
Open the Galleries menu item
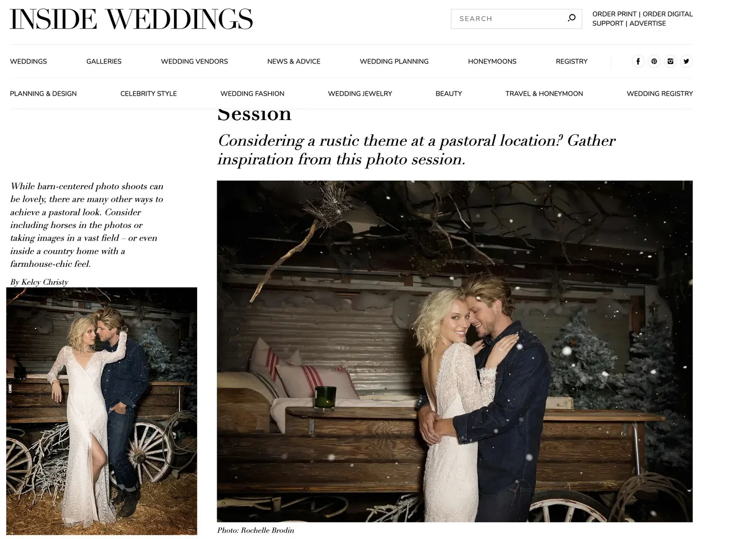104,62
